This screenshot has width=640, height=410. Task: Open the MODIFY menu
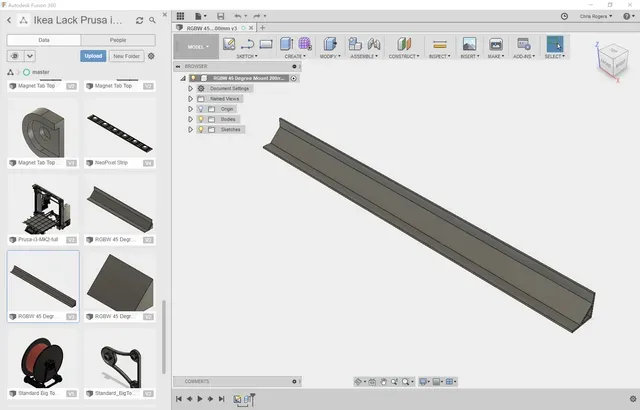(x=330, y=56)
